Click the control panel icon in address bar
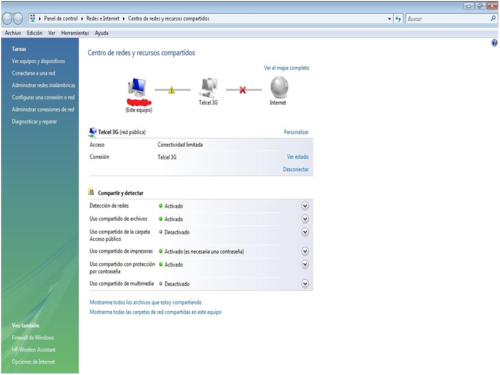Image resolution: width=500 pixels, height=375 pixels. pos(33,19)
